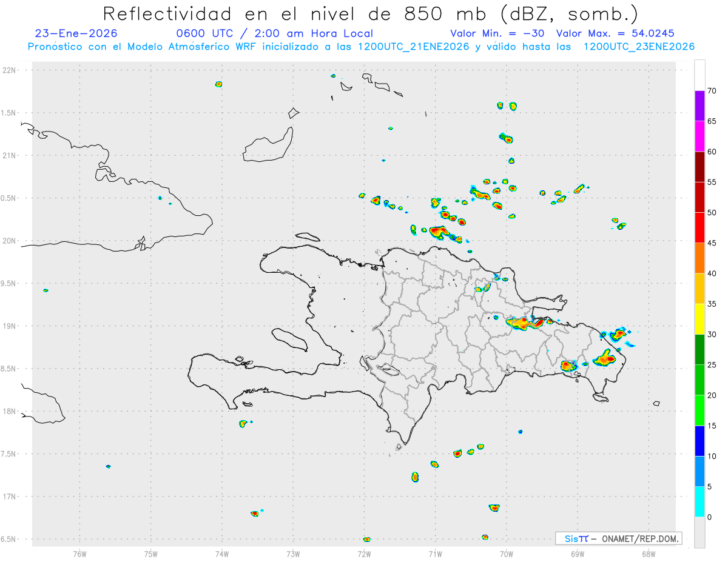
Task: Click the '60' colorbar label
Action: click(712, 152)
